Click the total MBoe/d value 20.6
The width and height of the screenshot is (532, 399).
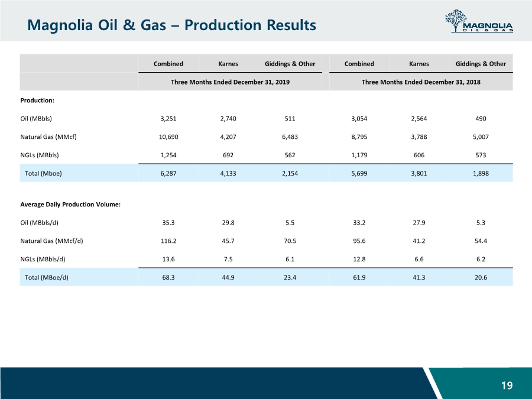[x=481, y=278]
